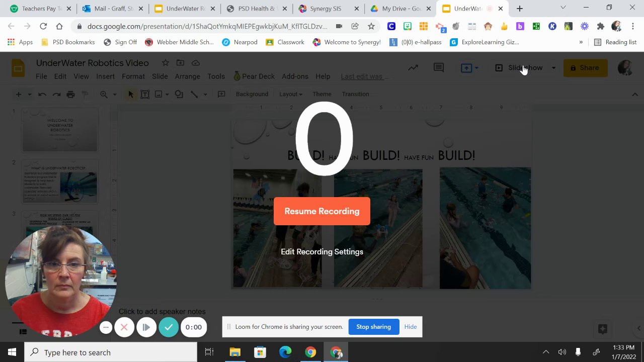Expand new slide layout dropdown arrow

coord(29,94)
